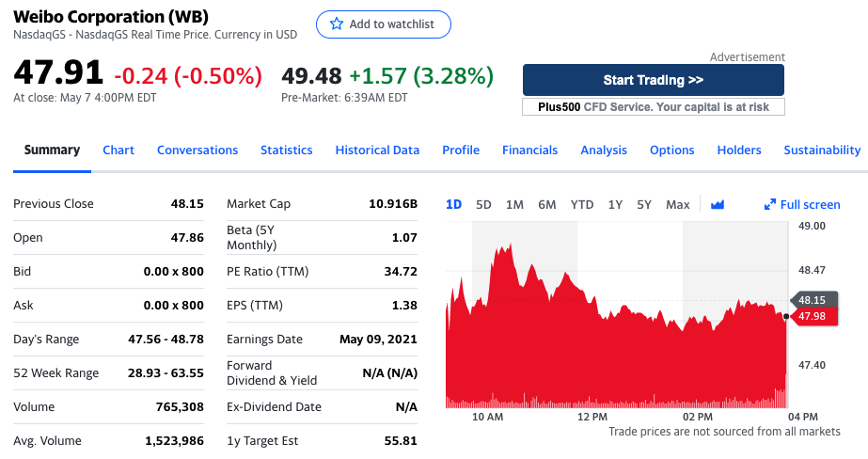Open the Conversations tab
868x459 pixels.
[197, 150]
